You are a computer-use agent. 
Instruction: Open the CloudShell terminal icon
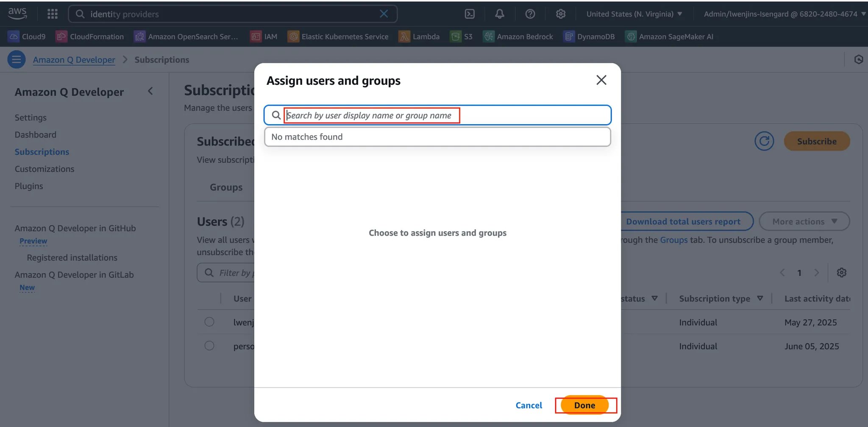pyautogui.click(x=470, y=14)
